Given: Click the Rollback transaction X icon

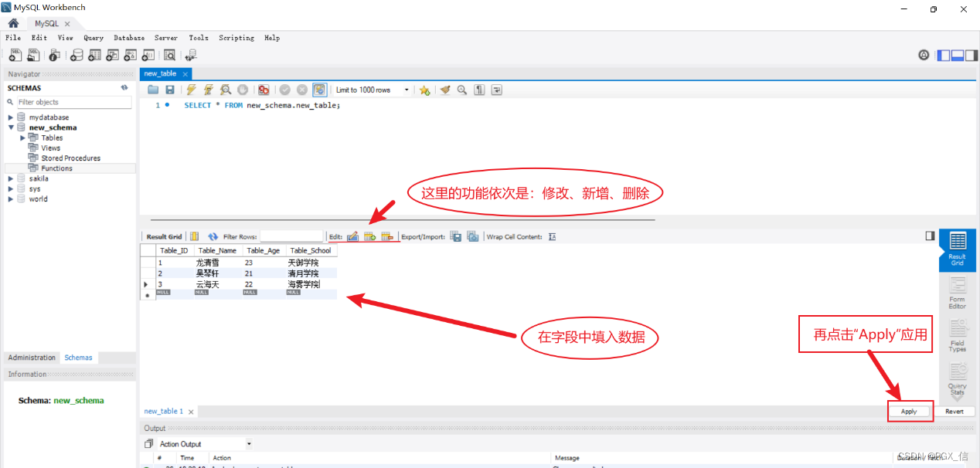Looking at the screenshot, I should pyautogui.click(x=302, y=90).
